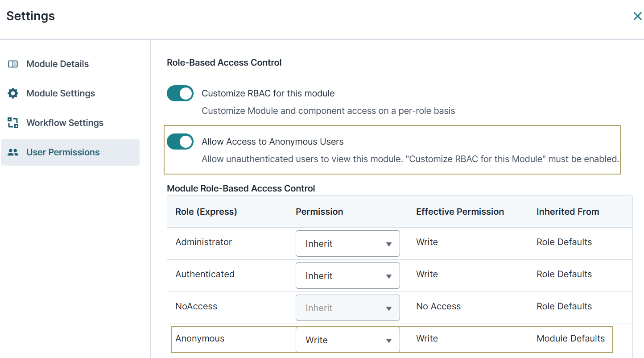Image resolution: width=644 pixels, height=358 pixels.
Task: Click the 'Customize Module and component access' description
Action: (x=328, y=111)
